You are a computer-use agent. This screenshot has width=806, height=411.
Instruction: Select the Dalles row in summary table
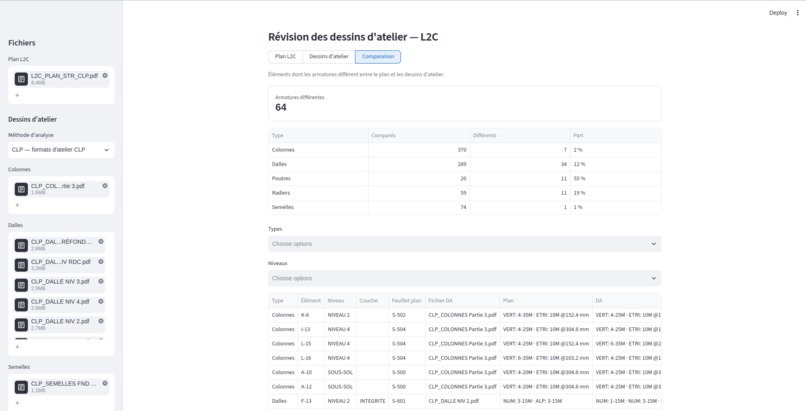pos(465,164)
